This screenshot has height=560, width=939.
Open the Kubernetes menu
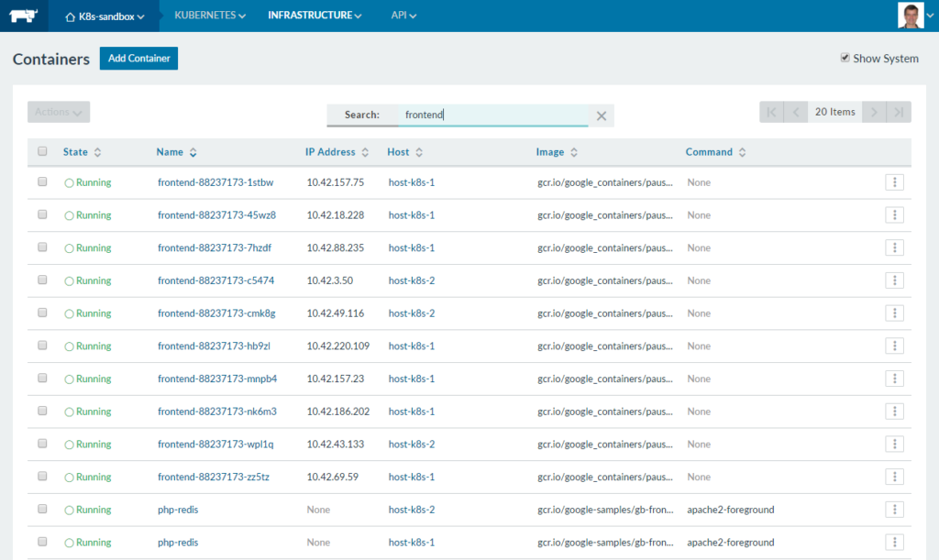pos(210,16)
